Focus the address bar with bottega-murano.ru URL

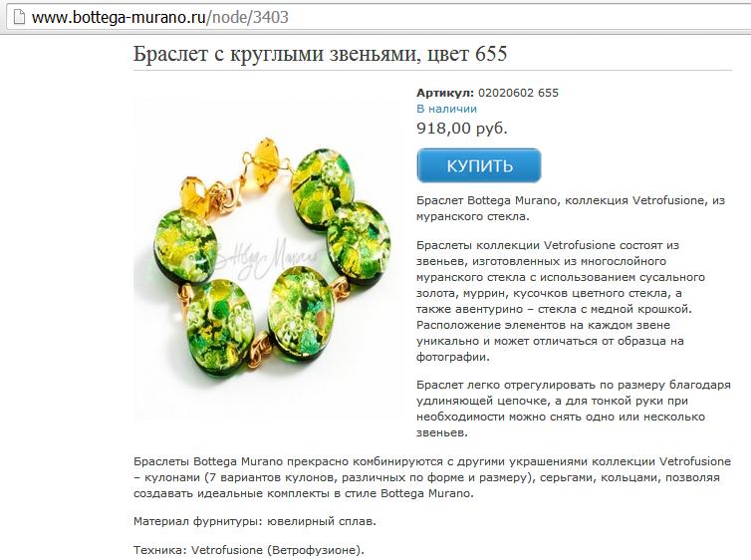pyautogui.click(x=378, y=17)
